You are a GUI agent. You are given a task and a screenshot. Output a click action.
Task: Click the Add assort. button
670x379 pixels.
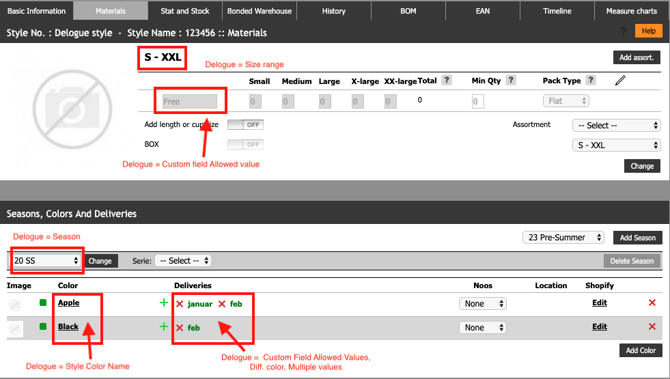point(636,57)
